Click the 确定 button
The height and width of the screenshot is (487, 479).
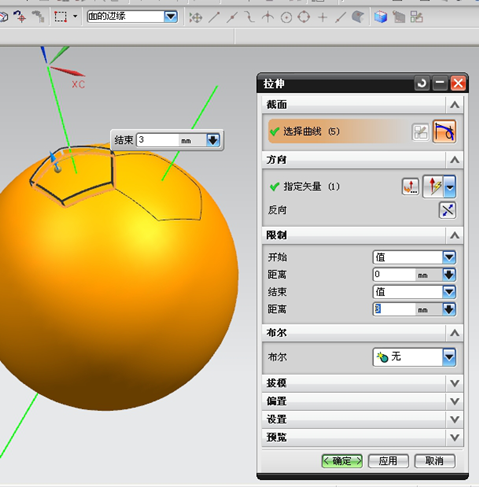point(342,461)
